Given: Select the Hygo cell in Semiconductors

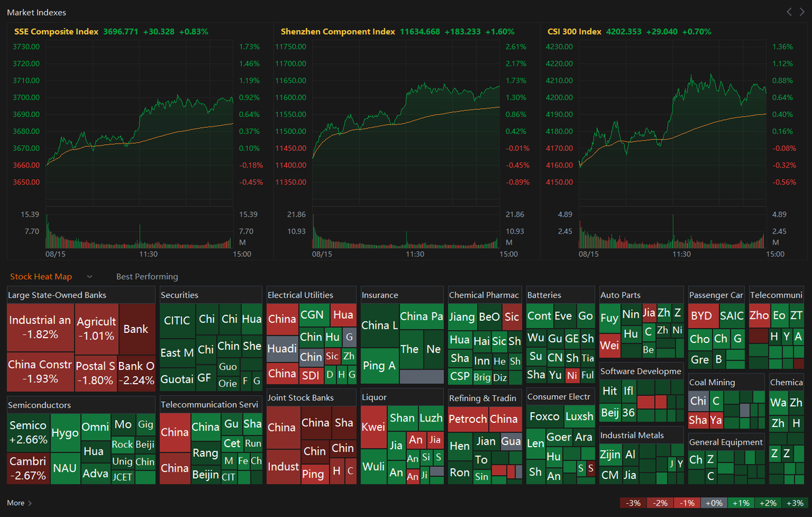Looking at the screenshot, I should [65, 433].
